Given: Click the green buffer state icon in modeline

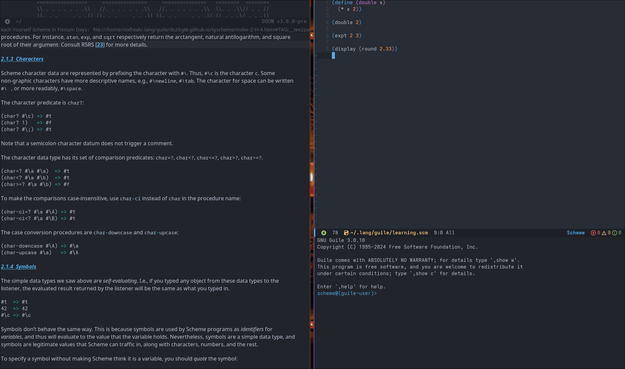Looking at the screenshot, I should 324,233.
